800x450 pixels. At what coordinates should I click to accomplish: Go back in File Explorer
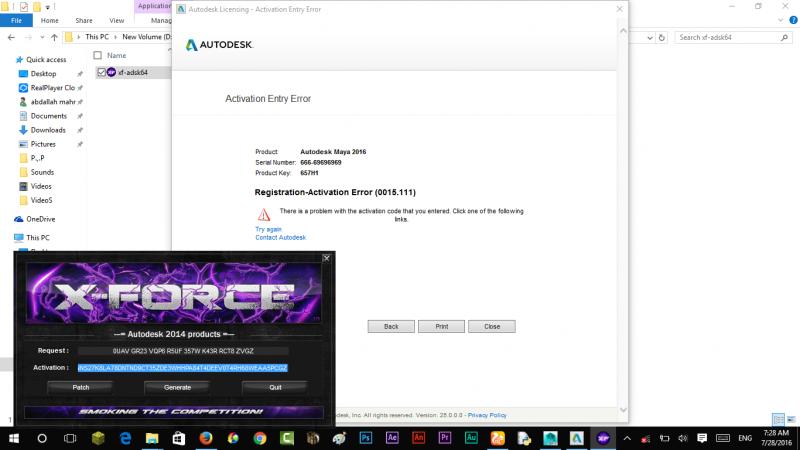coord(11,37)
